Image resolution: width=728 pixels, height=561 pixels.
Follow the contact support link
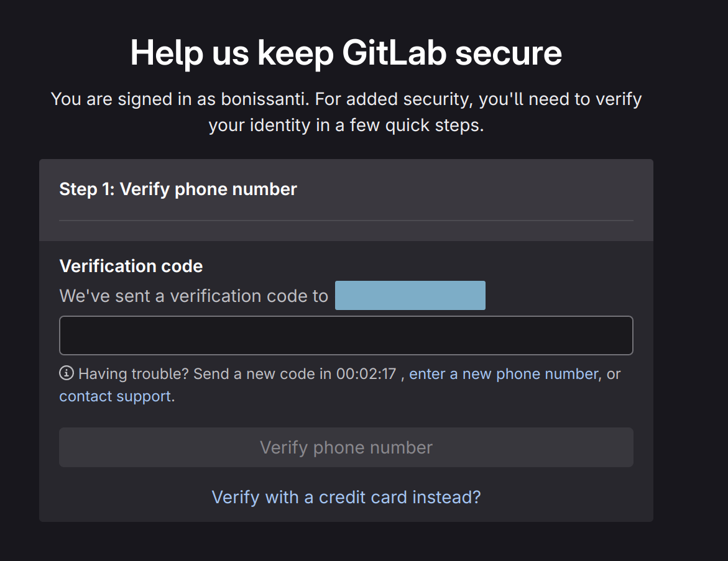115,396
